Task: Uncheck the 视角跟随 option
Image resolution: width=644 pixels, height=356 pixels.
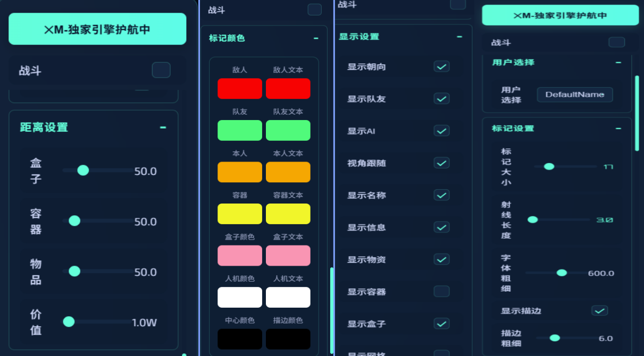Action: click(x=441, y=163)
